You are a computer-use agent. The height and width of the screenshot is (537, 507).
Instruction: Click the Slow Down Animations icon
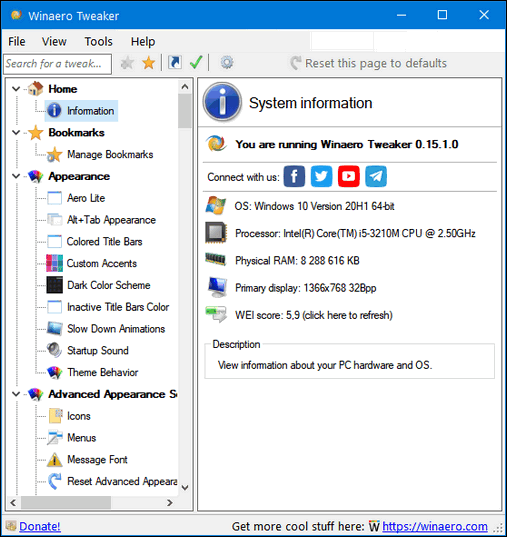click(x=54, y=329)
